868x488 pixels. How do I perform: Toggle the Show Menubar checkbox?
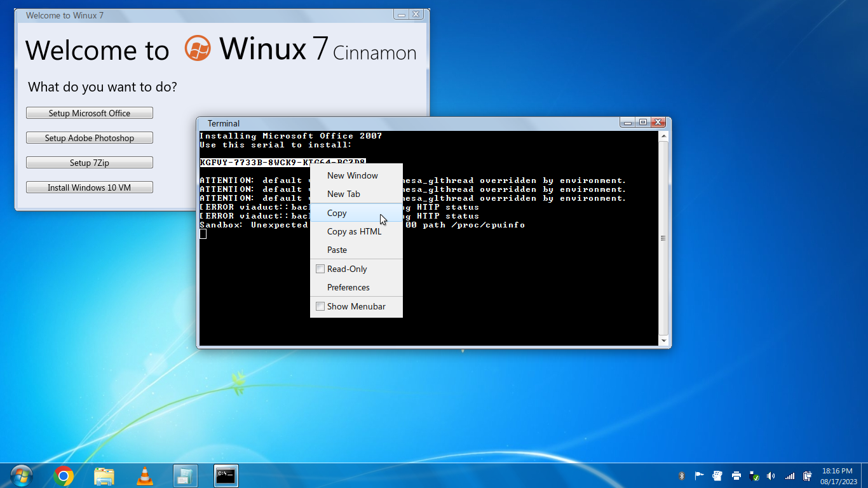tap(320, 306)
